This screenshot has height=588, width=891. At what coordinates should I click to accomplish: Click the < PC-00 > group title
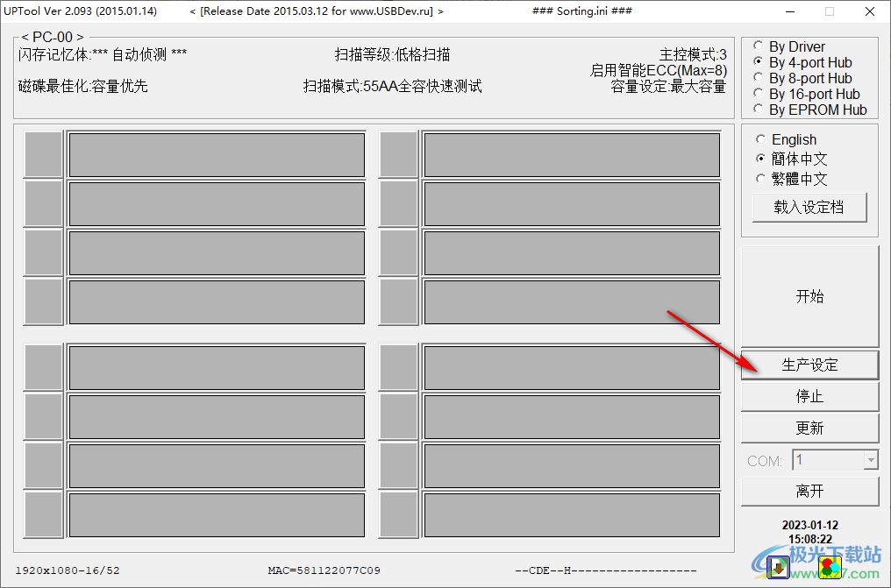53,38
